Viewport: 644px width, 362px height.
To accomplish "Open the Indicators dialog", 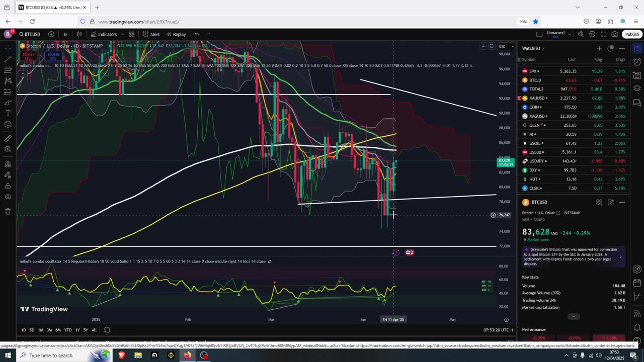I will pyautogui.click(x=104, y=34).
